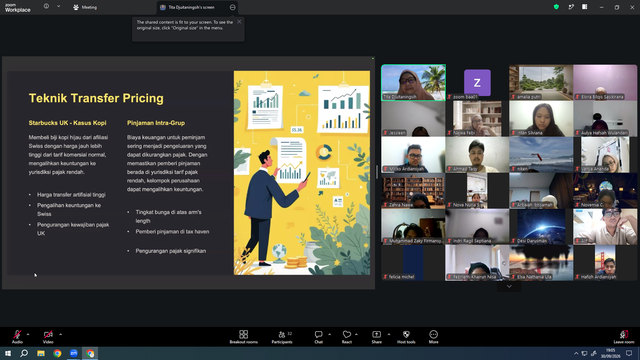Screen dimensions: 640x360
Task: Expand the Video options arrow
Action: click(x=60, y=334)
